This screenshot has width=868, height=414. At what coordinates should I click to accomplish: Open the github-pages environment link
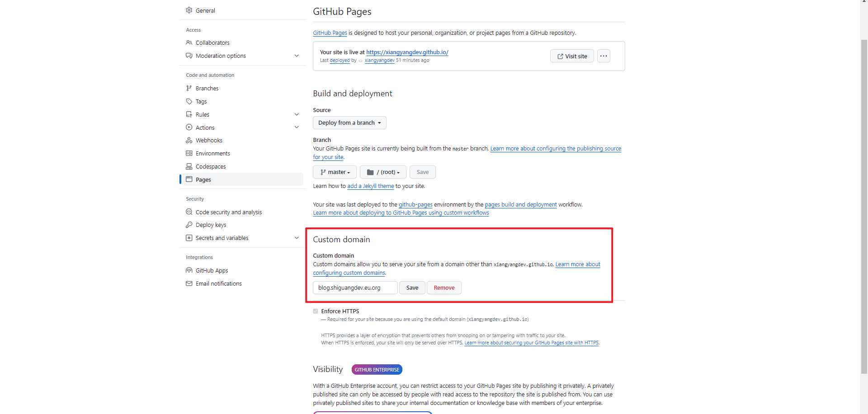click(x=415, y=205)
